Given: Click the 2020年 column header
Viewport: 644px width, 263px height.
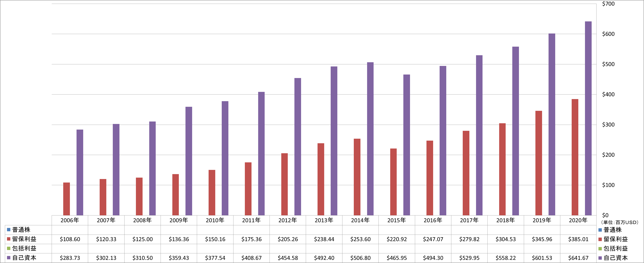Looking at the screenshot, I should tap(578, 220).
